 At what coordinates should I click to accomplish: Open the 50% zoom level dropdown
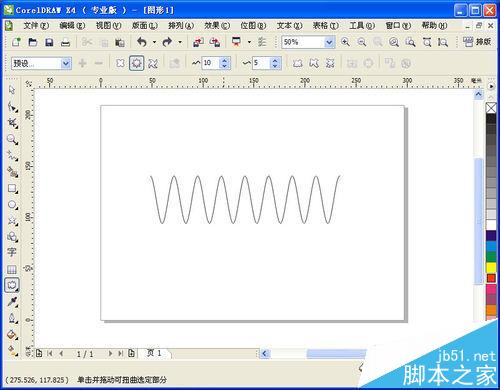pyautogui.click(x=329, y=42)
